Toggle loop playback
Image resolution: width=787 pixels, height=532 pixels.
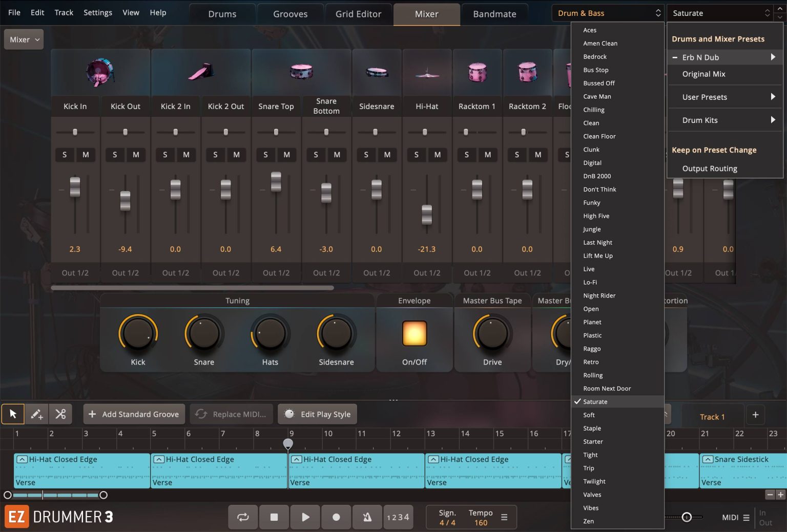tap(243, 517)
